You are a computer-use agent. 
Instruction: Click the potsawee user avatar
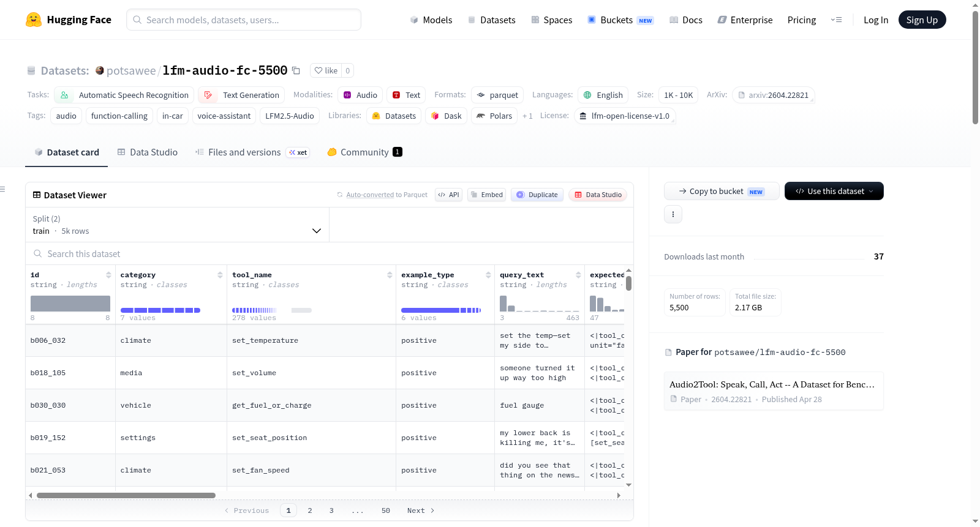(100, 70)
